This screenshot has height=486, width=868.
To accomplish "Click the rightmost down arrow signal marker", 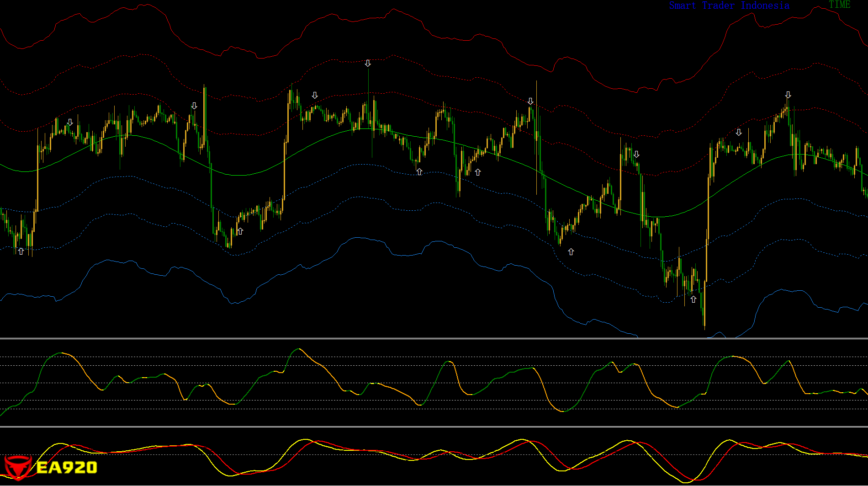I will click(x=788, y=95).
